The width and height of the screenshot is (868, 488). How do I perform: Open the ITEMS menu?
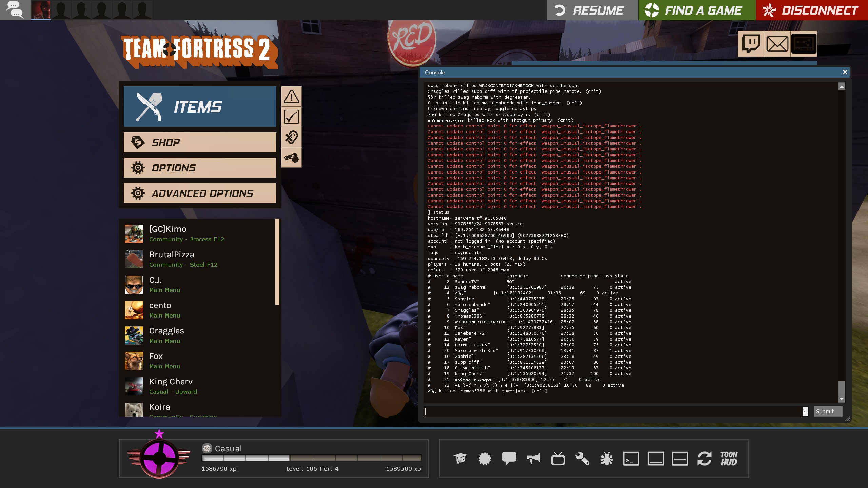pos(200,107)
